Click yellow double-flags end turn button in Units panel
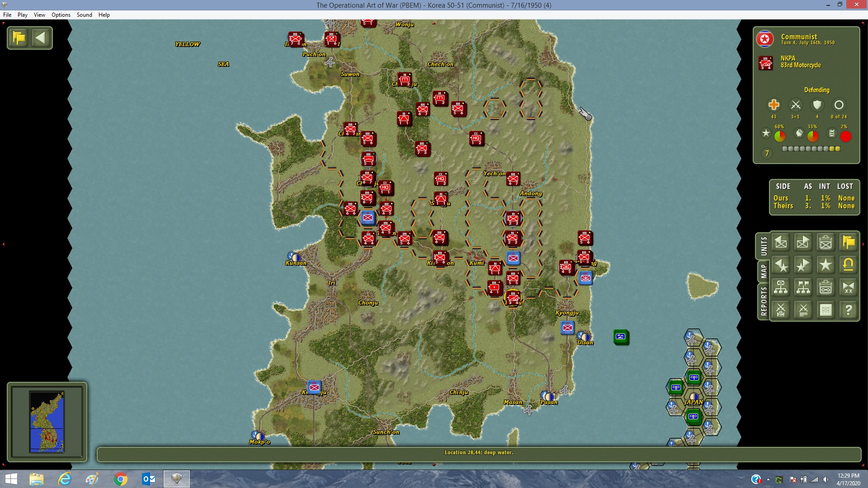This screenshot has width=868, height=488. coord(849,243)
